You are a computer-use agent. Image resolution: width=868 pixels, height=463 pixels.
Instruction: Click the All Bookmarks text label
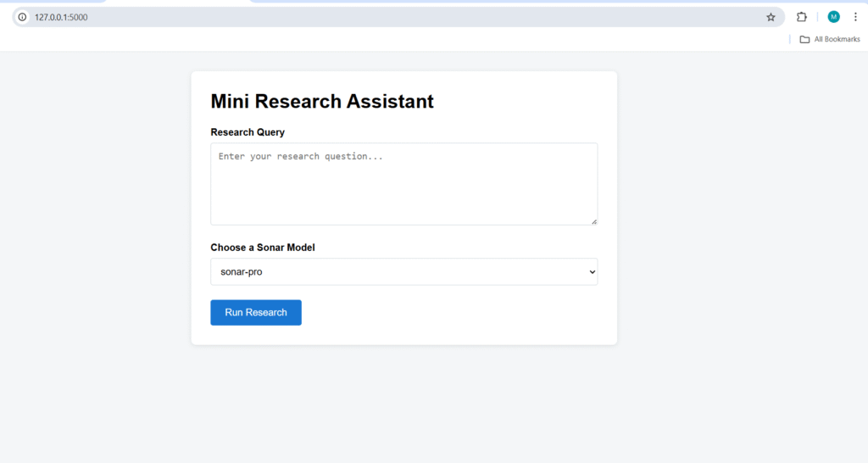(x=837, y=39)
